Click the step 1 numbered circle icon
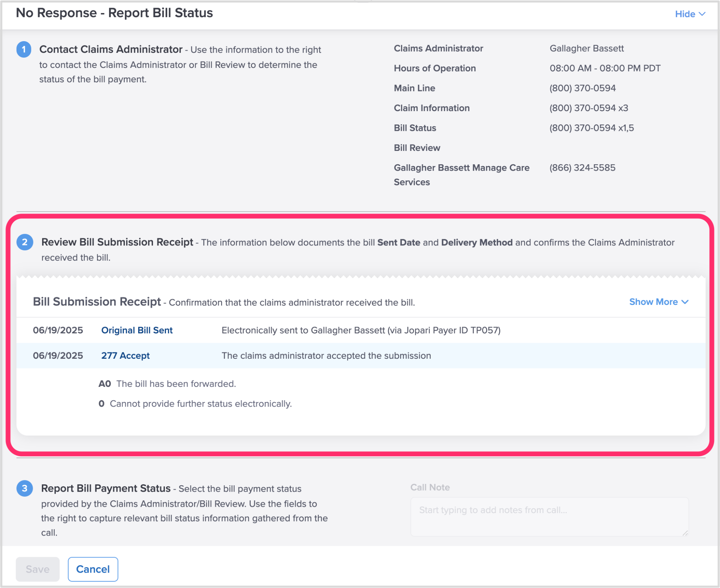Viewport: 720px width, 588px height. 24,49
